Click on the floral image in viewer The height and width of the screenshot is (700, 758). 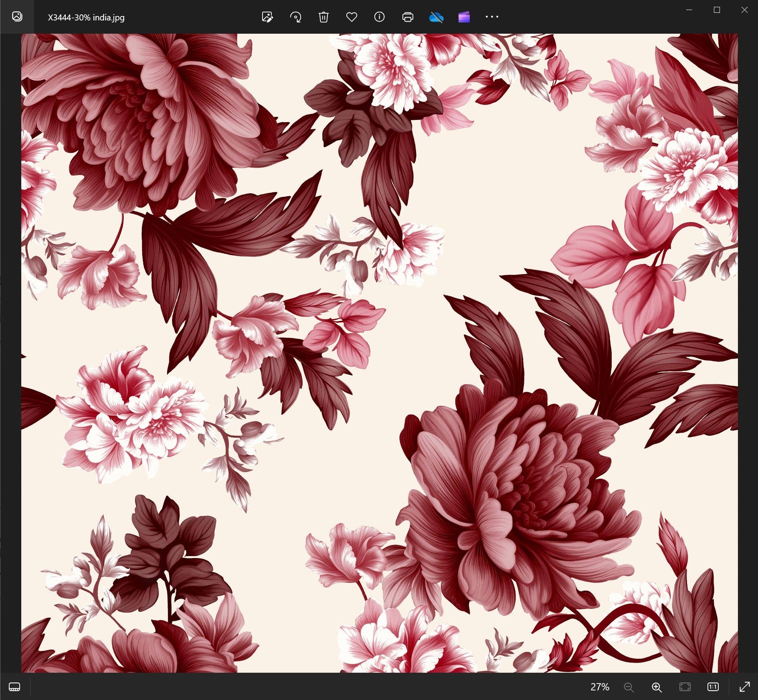tap(379, 353)
